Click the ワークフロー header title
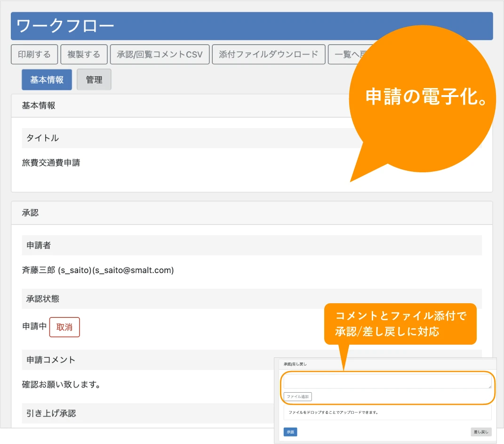The height and width of the screenshot is (444, 504). pyautogui.click(x=65, y=26)
